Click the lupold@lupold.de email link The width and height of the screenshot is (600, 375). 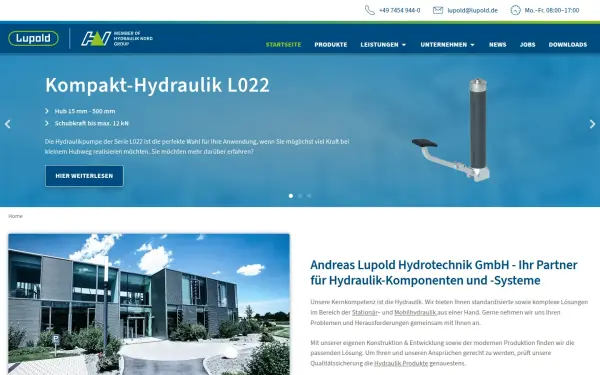[473, 10]
